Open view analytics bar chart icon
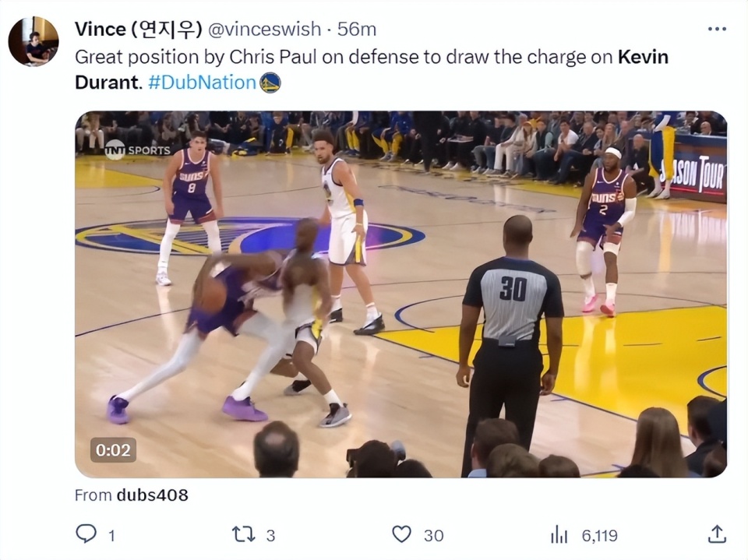748x560 pixels. pyautogui.click(x=559, y=534)
